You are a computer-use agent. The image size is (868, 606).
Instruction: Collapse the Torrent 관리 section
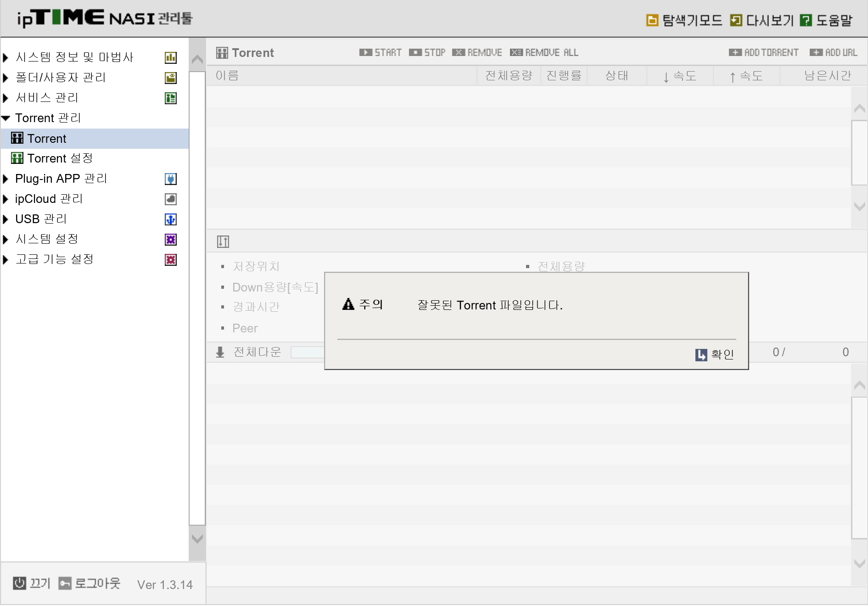[6, 118]
